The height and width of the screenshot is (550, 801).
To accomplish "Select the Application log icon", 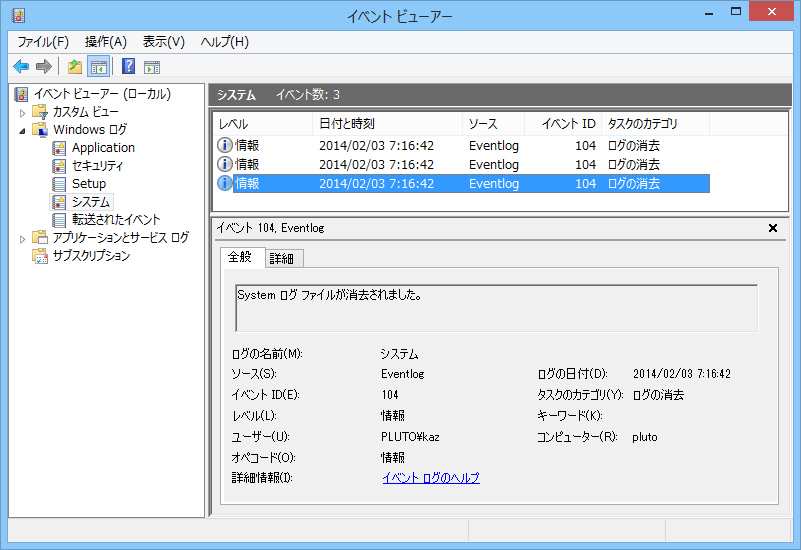I will click(59, 148).
